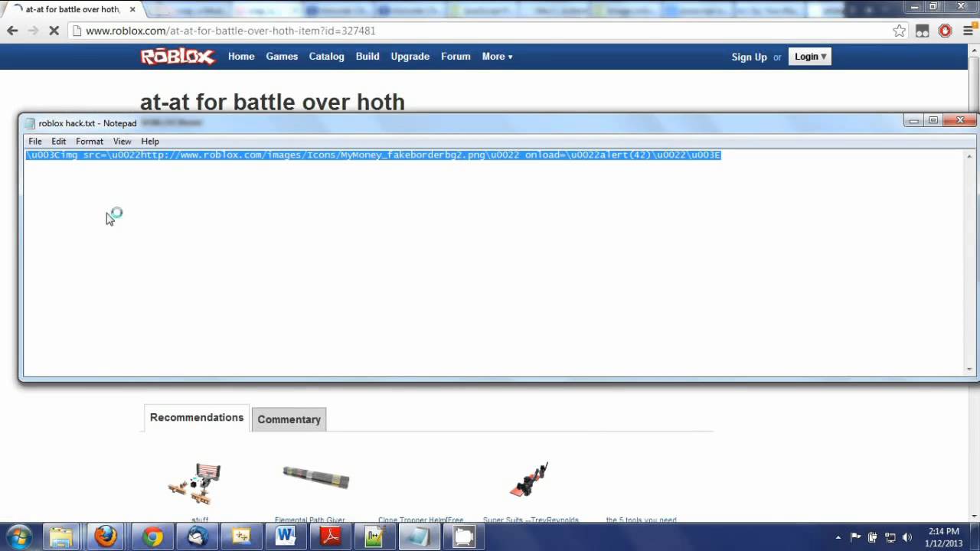The image size is (980, 551).
Task: Open Thunderbird from the taskbar
Action: (x=198, y=536)
